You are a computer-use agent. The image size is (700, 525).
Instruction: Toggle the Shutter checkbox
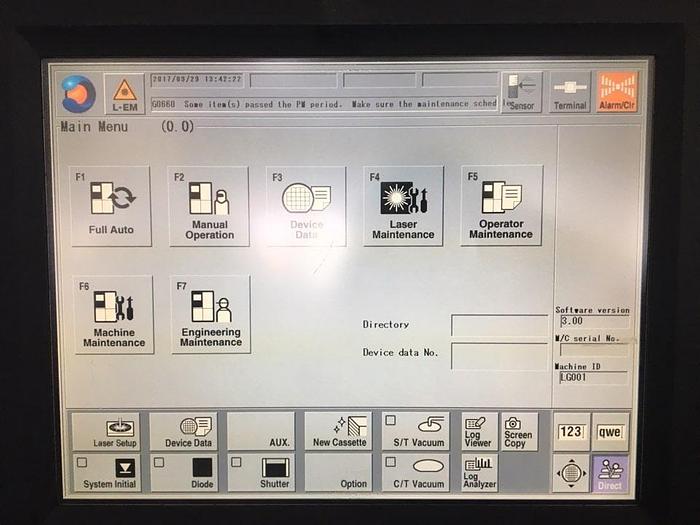pyautogui.click(x=237, y=462)
